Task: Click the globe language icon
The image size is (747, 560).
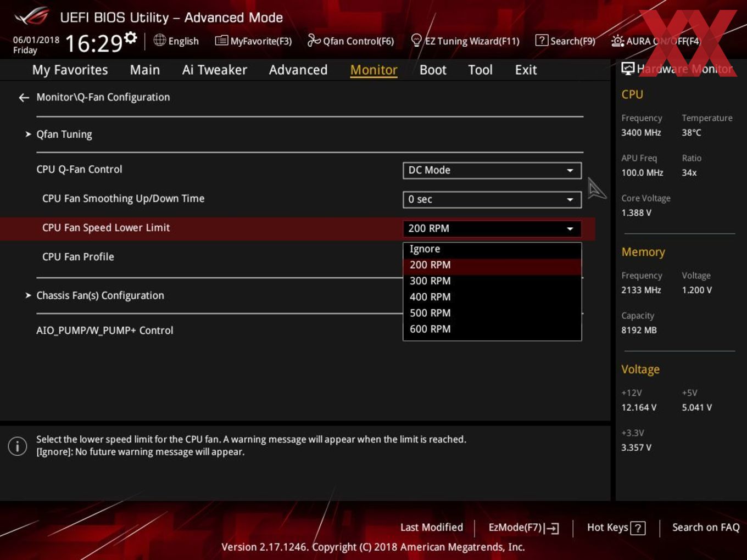Action: pyautogui.click(x=159, y=40)
